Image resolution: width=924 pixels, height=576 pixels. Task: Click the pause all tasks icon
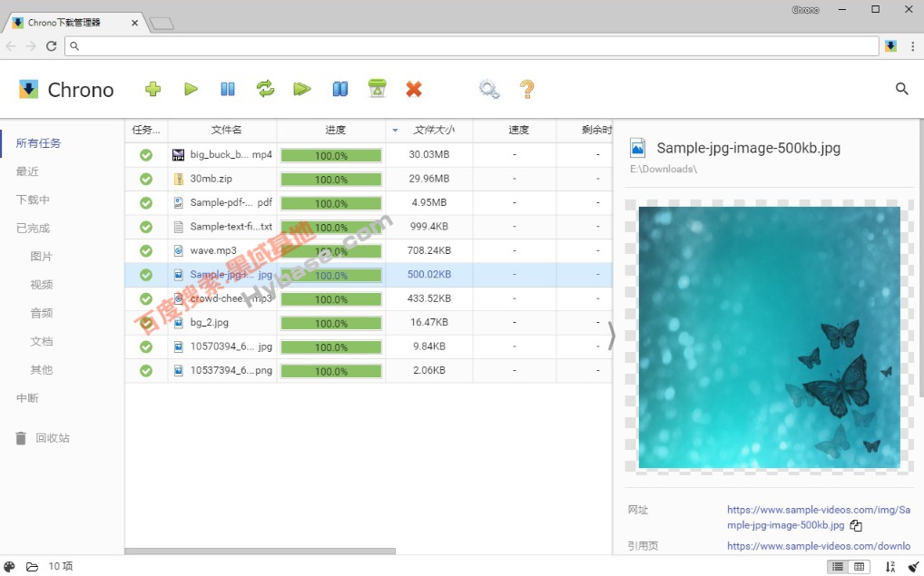[340, 89]
